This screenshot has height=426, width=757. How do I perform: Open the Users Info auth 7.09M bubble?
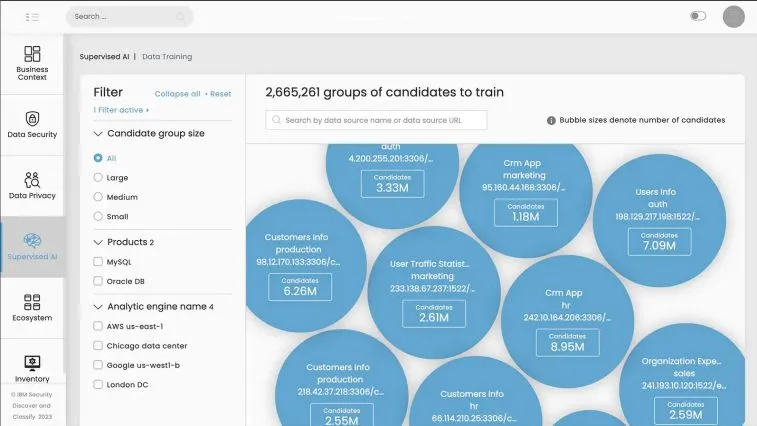[659, 220]
